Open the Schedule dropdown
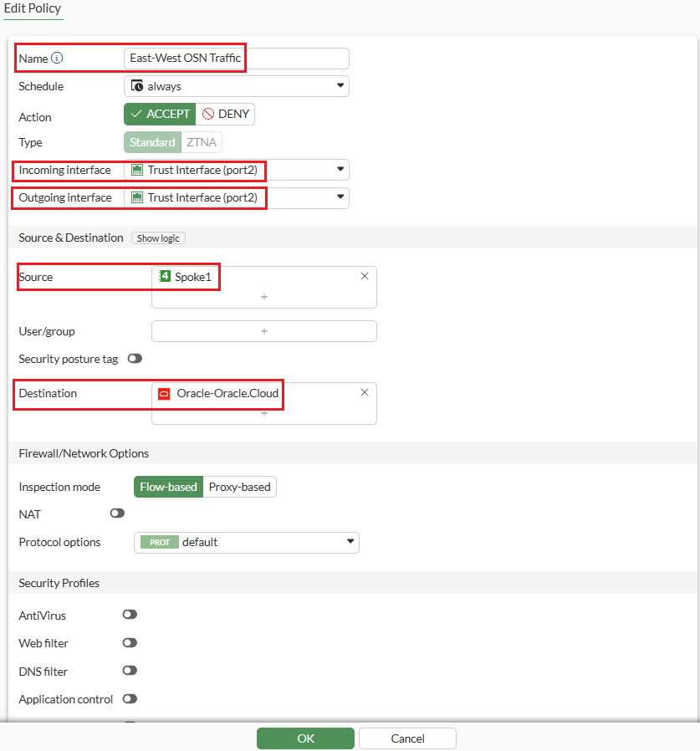Image resolution: width=700 pixels, height=751 pixels. point(236,86)
